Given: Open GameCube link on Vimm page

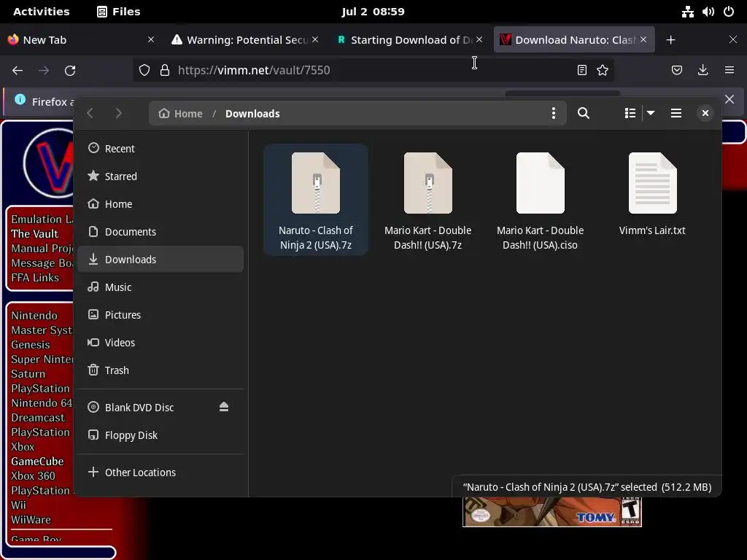Looking at the screenshot, I should pyautogui.click(x=37, y=462).
